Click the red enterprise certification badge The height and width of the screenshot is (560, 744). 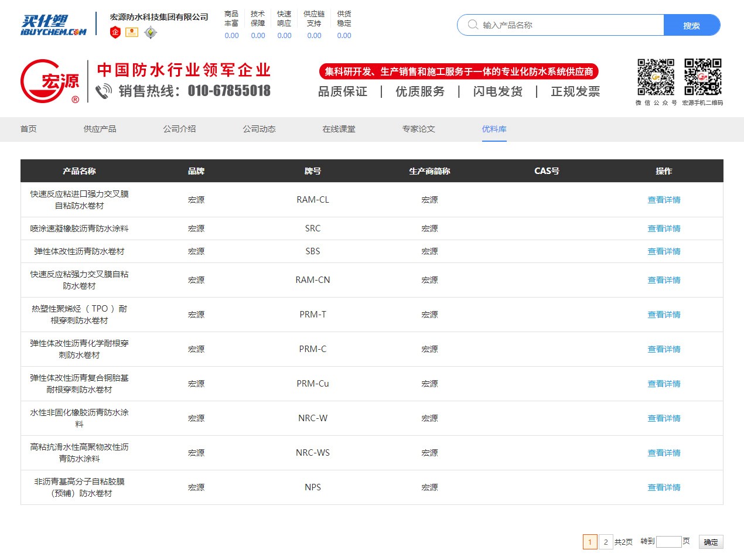pyautogui.click(x=115, y=32)
